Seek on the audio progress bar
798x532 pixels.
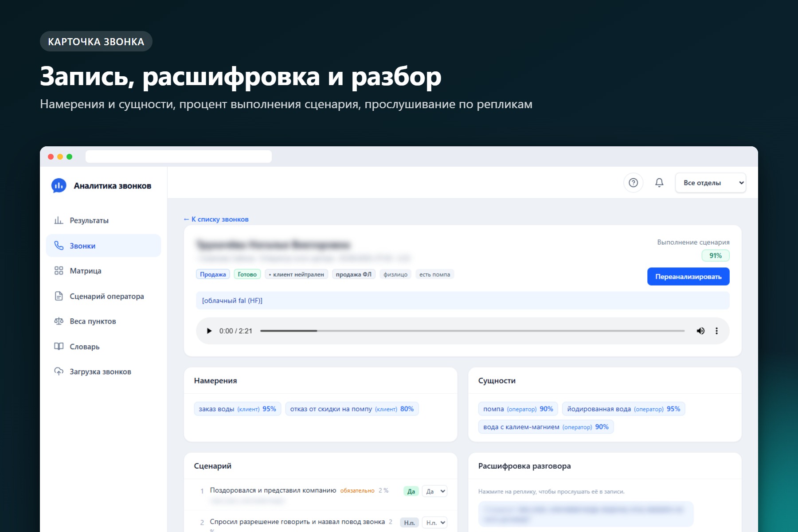(x=472, y=331)
